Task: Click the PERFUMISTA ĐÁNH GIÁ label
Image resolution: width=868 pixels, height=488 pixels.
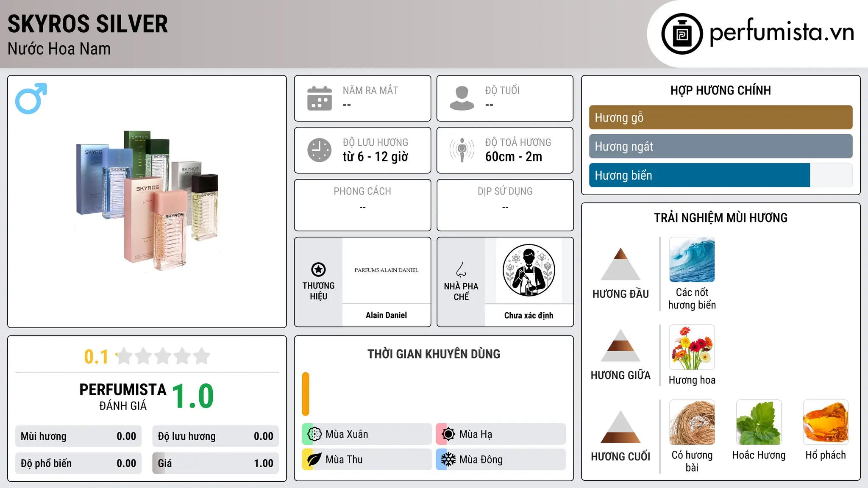Action: 123,396
